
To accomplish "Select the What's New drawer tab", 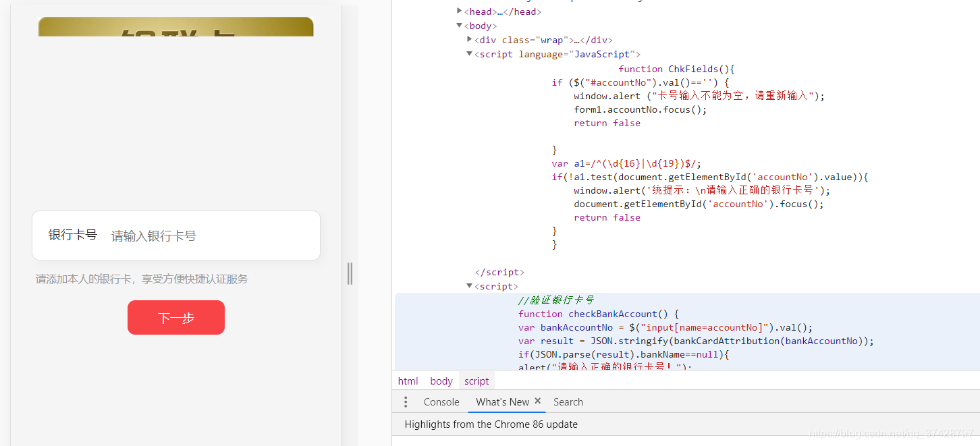I will pyautogui.click(x=502, y=402).
